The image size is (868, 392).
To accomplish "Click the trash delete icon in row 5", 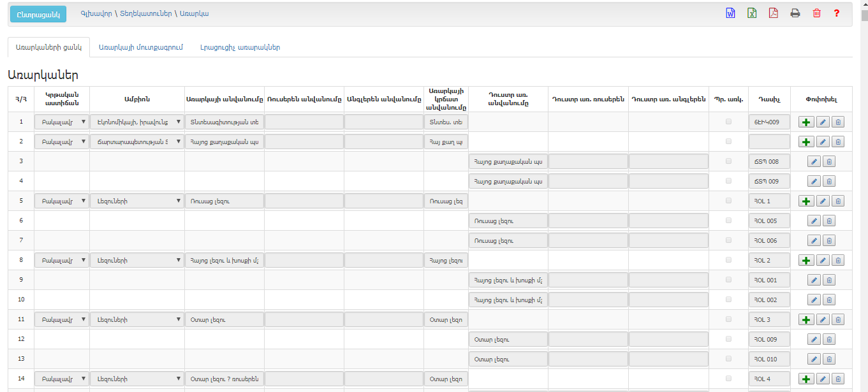I will (x=838, y=201).
